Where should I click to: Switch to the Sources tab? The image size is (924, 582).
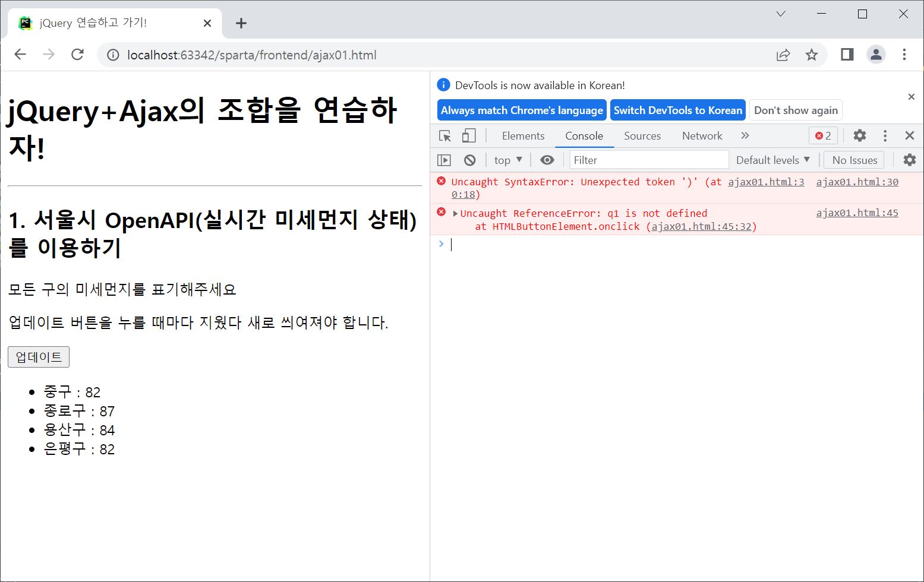642,136
